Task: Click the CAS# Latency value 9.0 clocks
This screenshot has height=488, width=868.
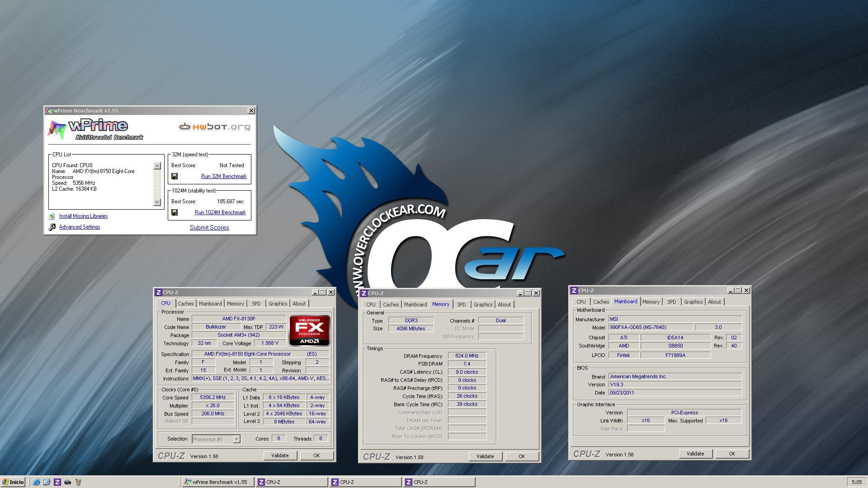Action: [x=467, y=372]
